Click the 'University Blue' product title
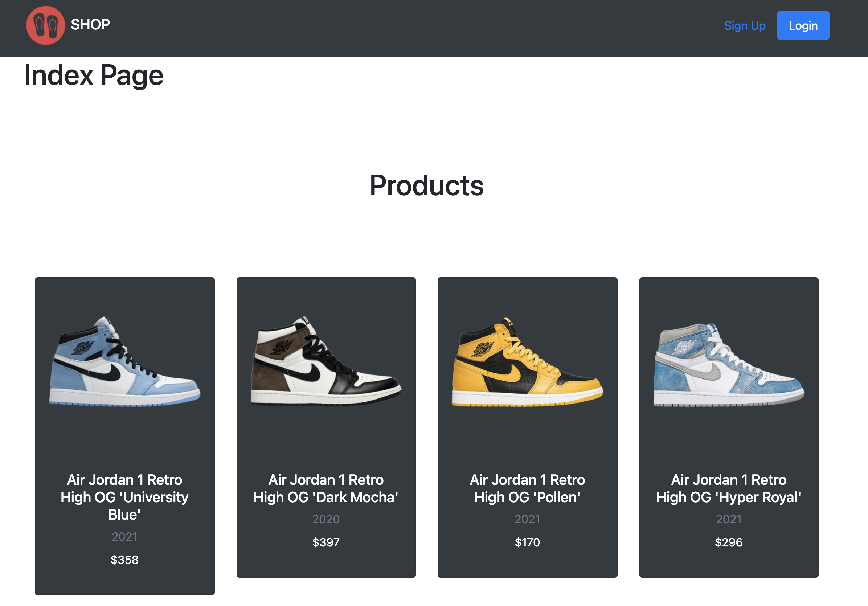 pos(125,497)
